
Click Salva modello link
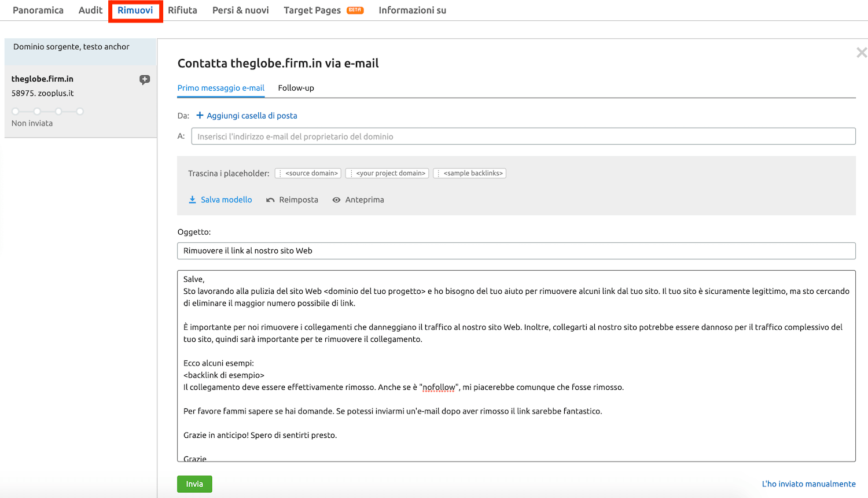tap(226, 200)
